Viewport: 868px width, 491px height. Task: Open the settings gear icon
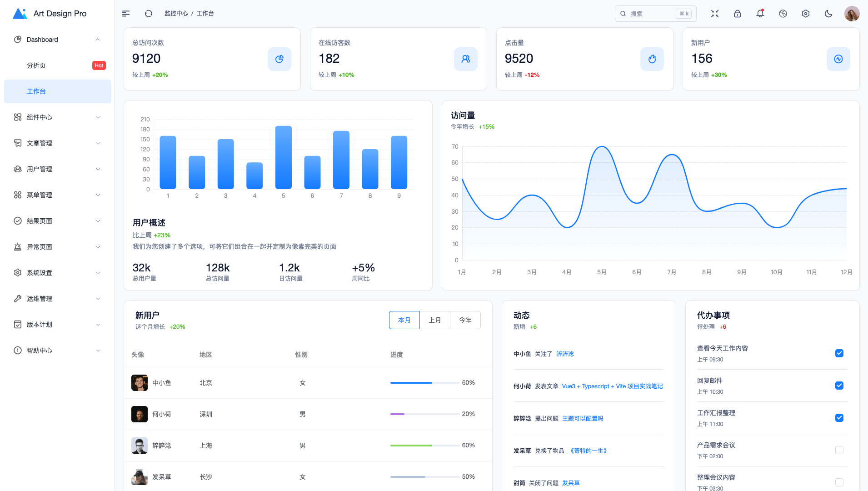click(805, 14)
